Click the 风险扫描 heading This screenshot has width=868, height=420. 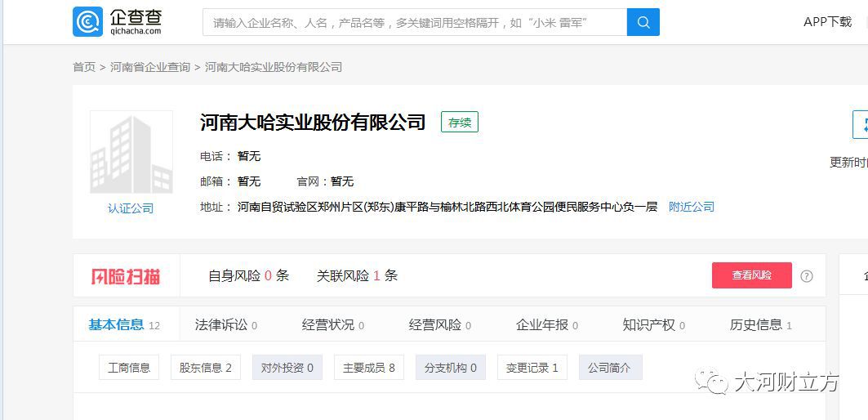(126, 276)
